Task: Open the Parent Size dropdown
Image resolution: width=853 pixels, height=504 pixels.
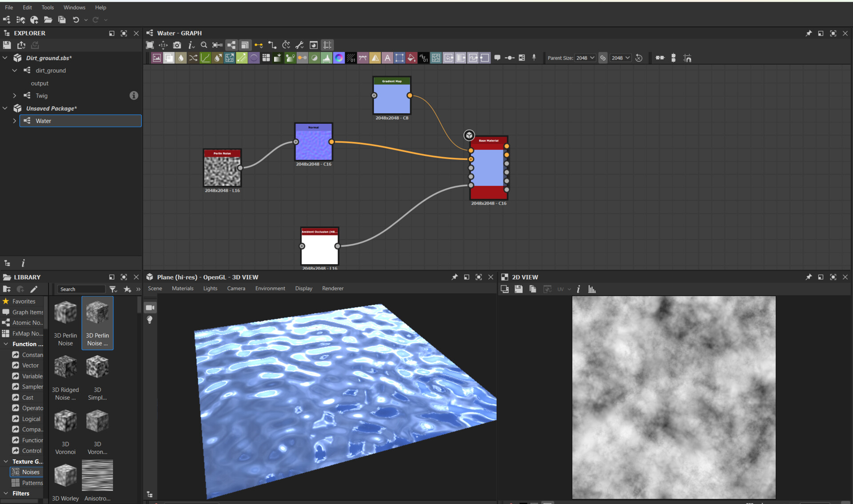Action: pyautogui.click(x=585, y=58)
